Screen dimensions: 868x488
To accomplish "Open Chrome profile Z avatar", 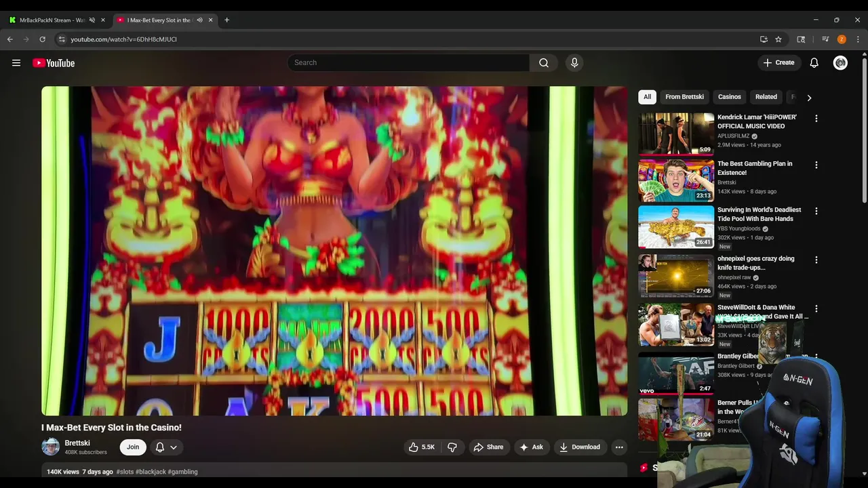I will click(842, 39).
